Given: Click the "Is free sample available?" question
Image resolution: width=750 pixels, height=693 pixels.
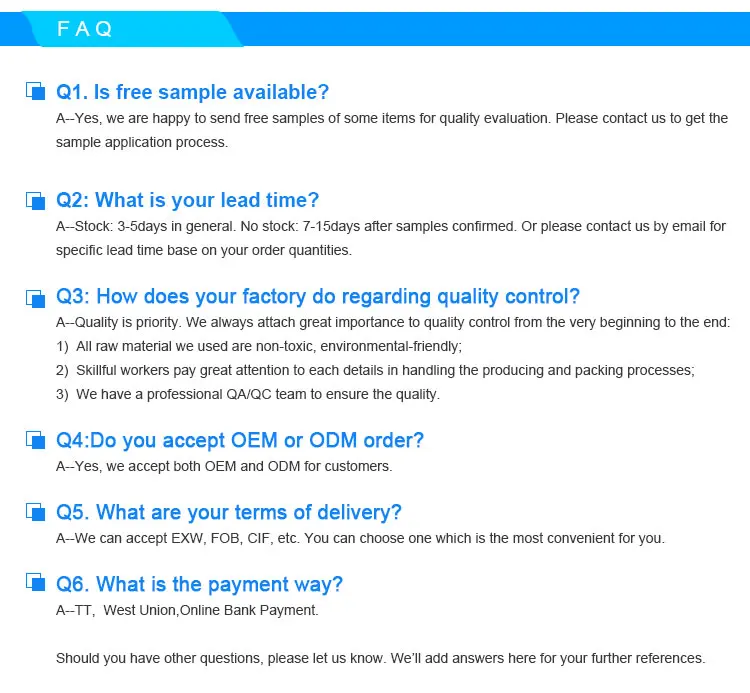Looking at the screenshot, I should (192, 92).
